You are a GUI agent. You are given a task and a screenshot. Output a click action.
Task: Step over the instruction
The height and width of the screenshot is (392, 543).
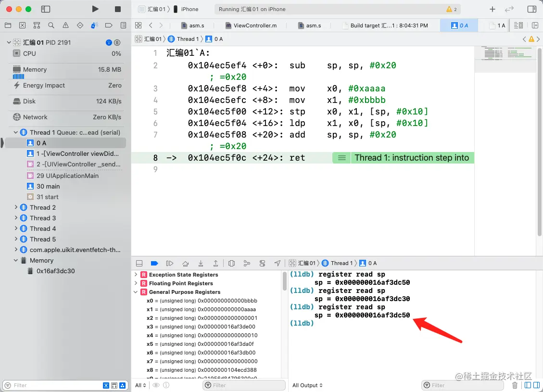click(185, 264)
